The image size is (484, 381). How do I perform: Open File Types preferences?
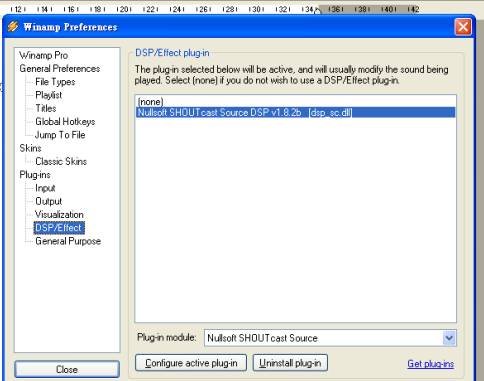click(55, 82)
